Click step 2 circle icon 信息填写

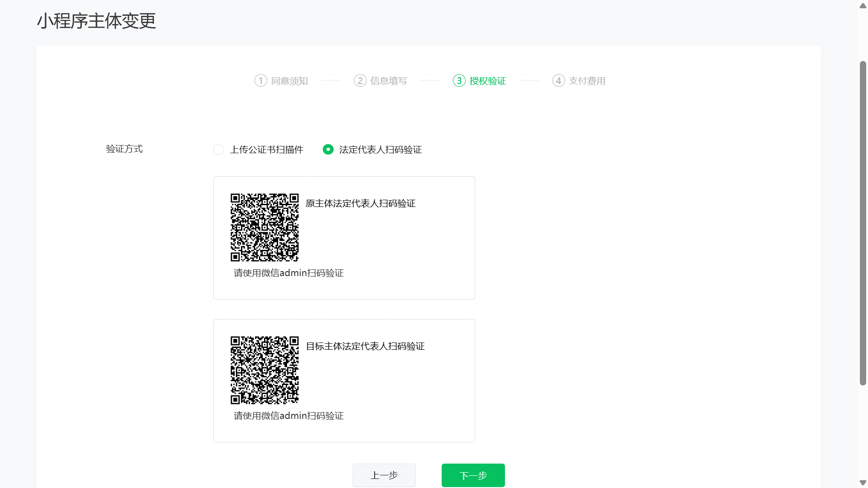coord(360,81)
